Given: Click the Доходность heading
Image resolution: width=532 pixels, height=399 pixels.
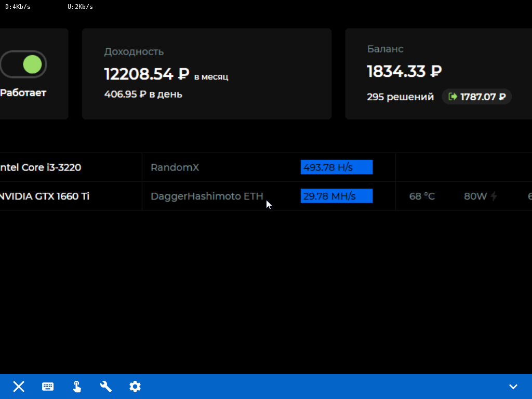Looking at the screenshot, I should click(134, 52).
